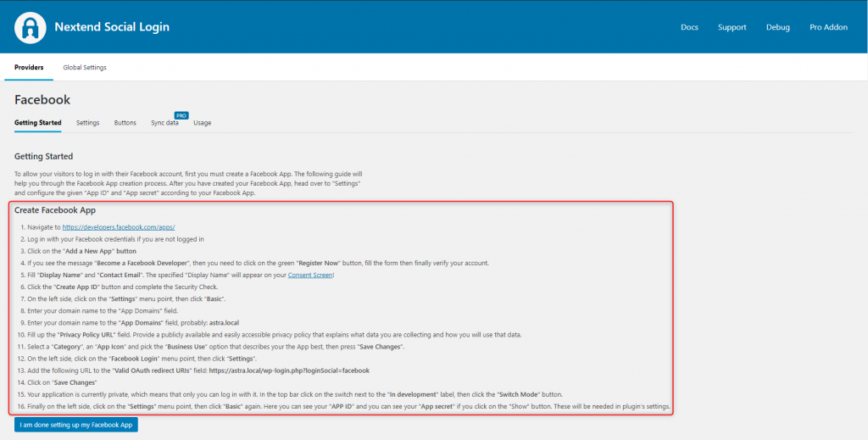
Task: Click the Nextend Social Login padlock logo
Action: pyautogui.click(x=31, y=27)
